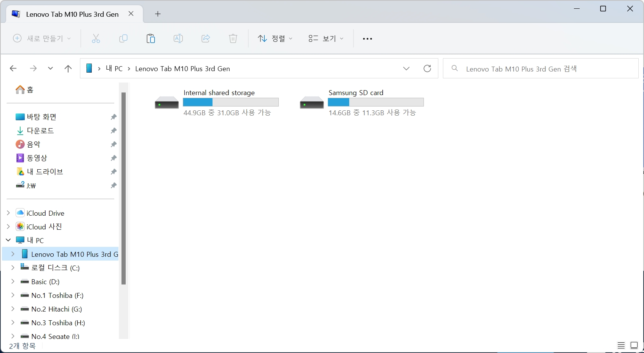Screen dimensions: 644x353
Task: Refresh the current folder view
Action: coord(427,68)
